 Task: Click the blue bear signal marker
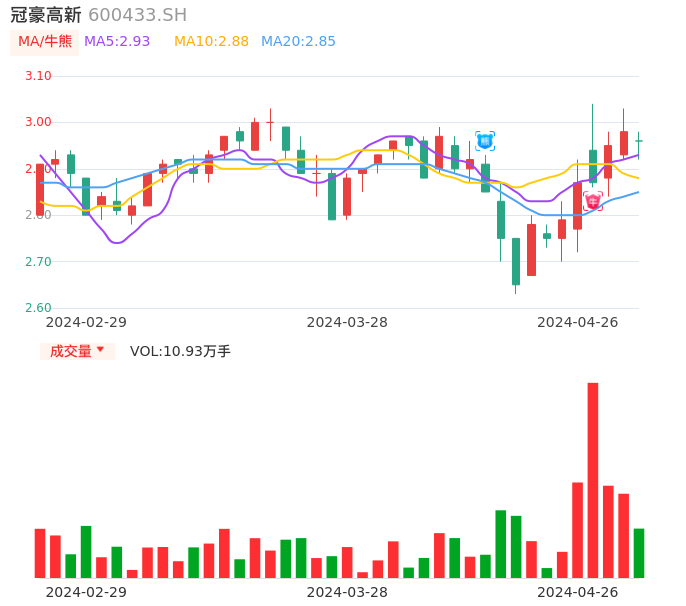485,141
